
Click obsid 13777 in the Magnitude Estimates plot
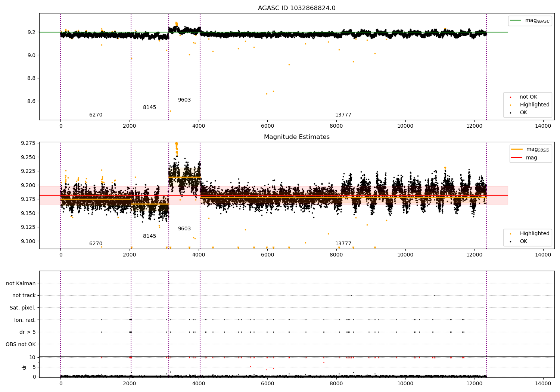click(x=343, y=244)
